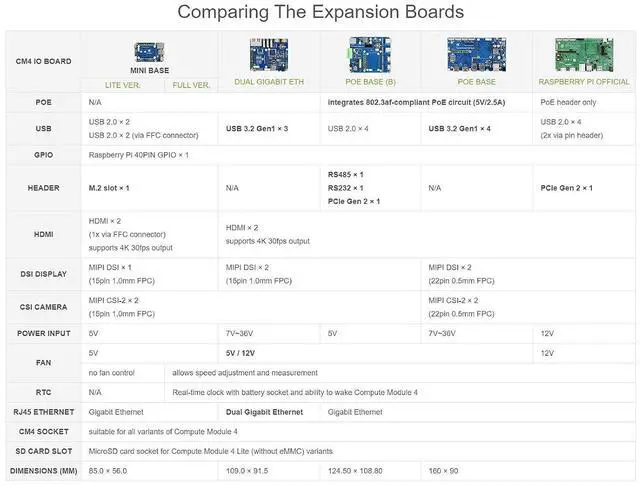Screen dimensions: 640x485
Task: Click the 'MINI BASE' label
Action: point(149,71)
